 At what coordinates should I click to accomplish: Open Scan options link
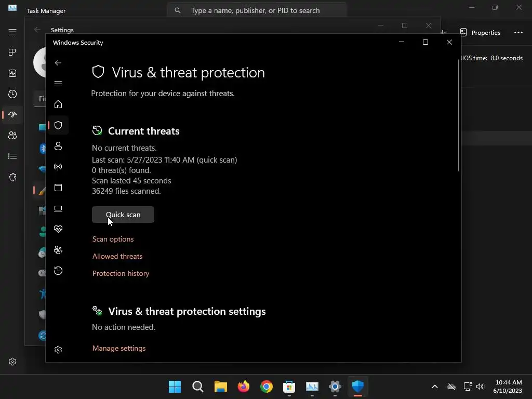pos(113,239)
